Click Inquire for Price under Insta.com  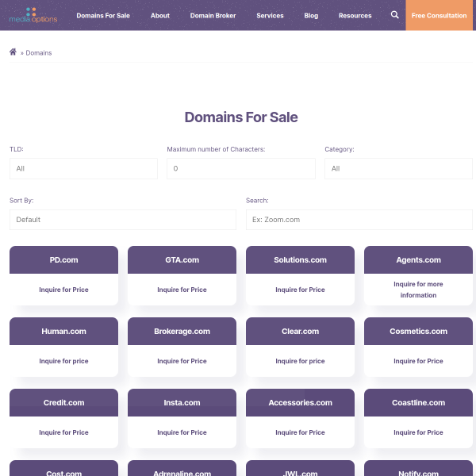182,432
